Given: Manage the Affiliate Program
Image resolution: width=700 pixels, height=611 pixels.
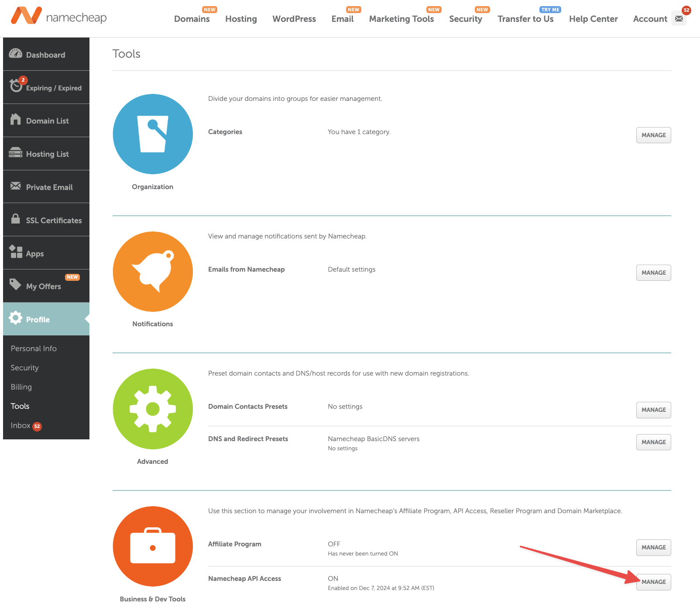Looking at the screenshot, I should click(x=653, y=547).
